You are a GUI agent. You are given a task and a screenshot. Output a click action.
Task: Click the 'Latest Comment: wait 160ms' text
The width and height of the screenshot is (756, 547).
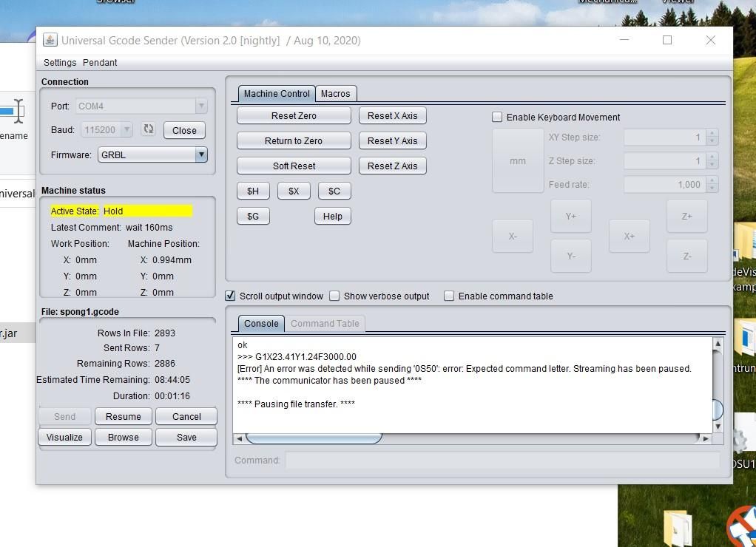coord(112,228)
